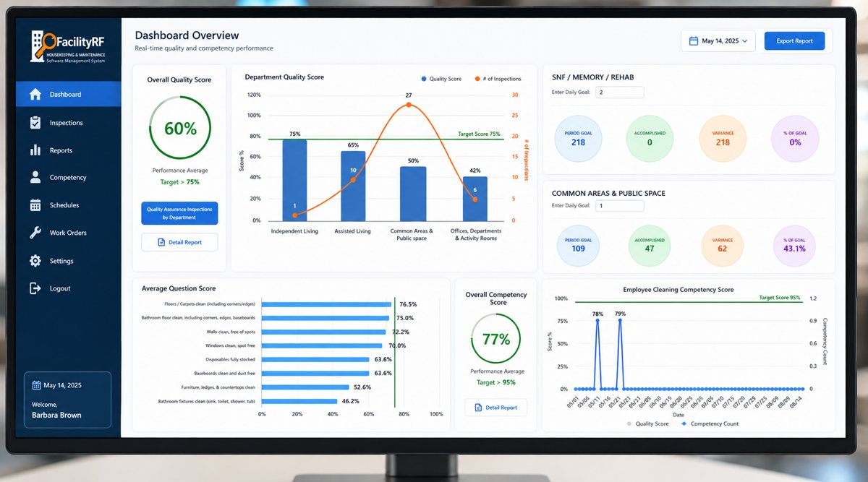Open the Schedules menu item
This screenshot has height=482, width=868.
click(x=69, y=205)
